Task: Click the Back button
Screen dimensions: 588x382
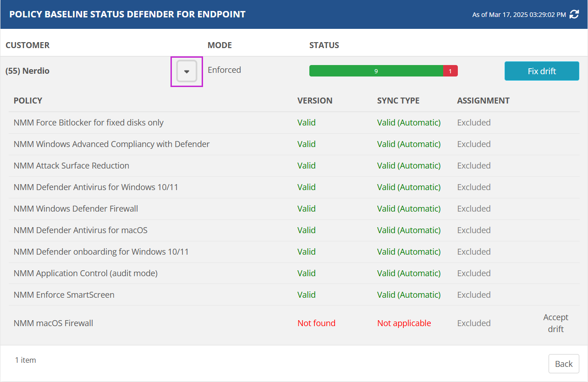Action: [x=564, y=364]
